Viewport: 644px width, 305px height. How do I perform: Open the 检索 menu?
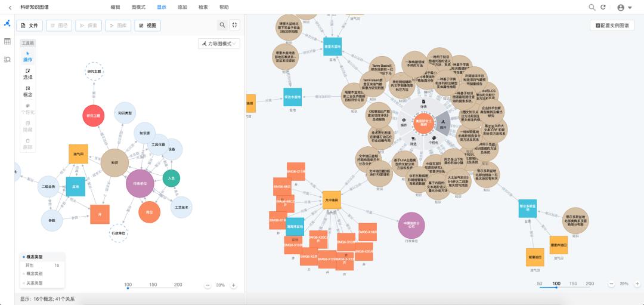point(203,7)
